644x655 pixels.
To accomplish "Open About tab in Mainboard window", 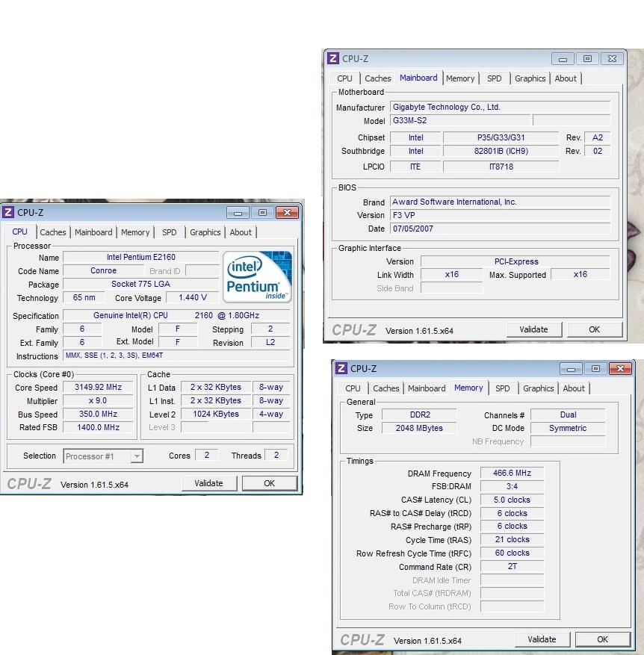I will point(566,78).
